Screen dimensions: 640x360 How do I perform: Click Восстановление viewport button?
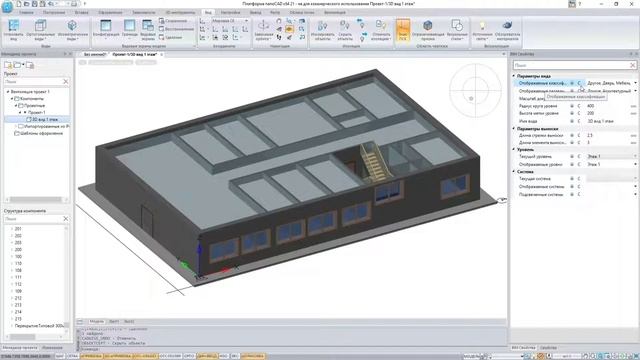[x=176, y=29]
